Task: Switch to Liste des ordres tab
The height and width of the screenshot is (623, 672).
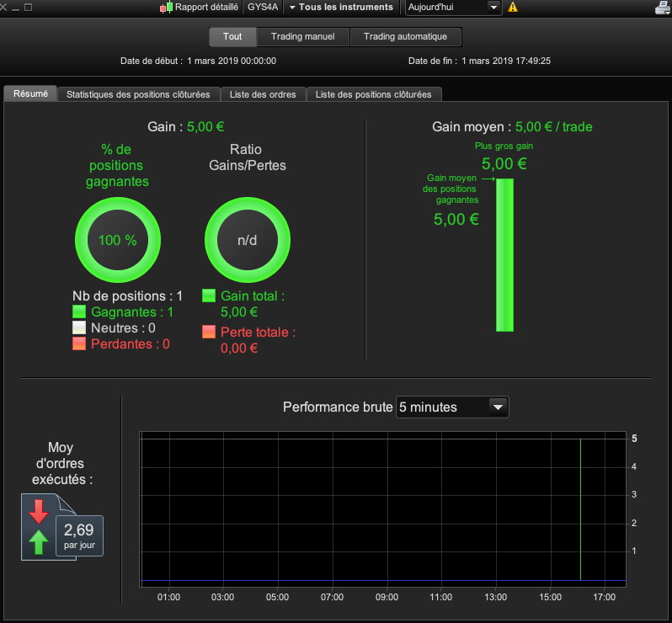Action: click(263, 94)
